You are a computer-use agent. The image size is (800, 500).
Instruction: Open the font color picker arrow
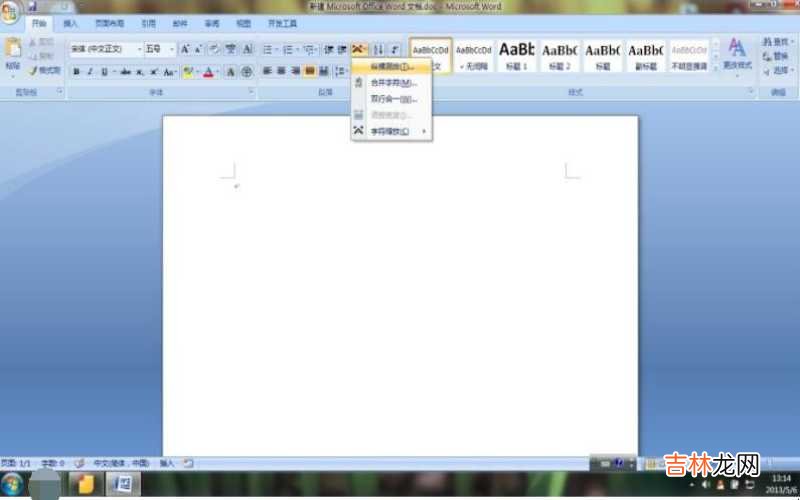tap(218, 72)
